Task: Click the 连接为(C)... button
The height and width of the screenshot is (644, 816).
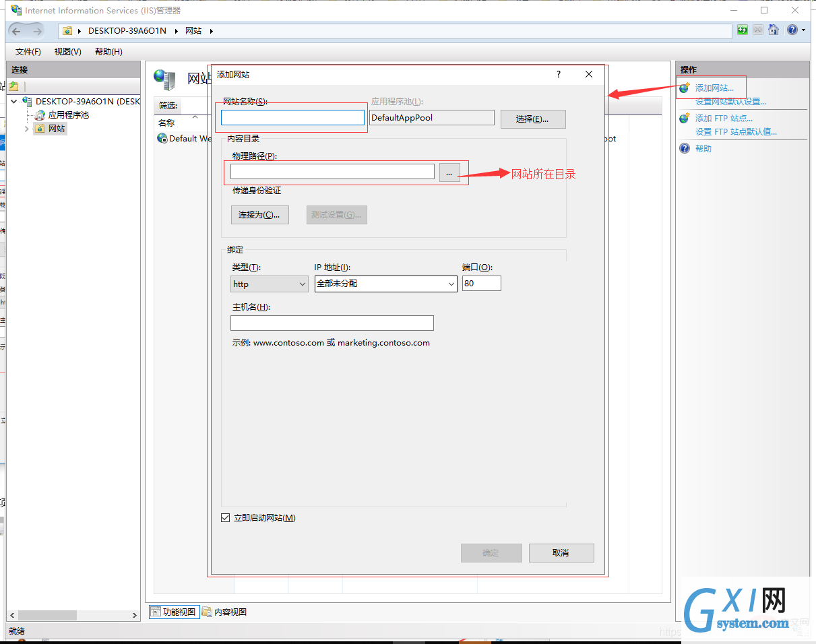Action: click(260, 215)
